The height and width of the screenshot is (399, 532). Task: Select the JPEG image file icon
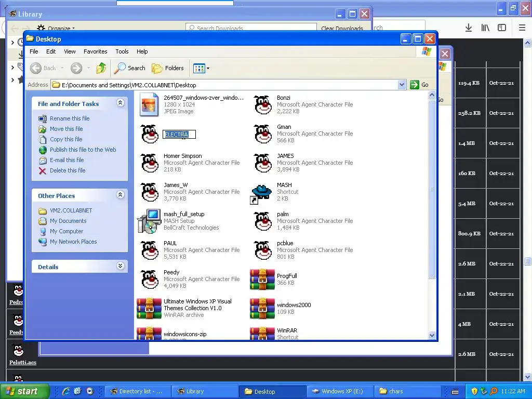coord(149,104)
